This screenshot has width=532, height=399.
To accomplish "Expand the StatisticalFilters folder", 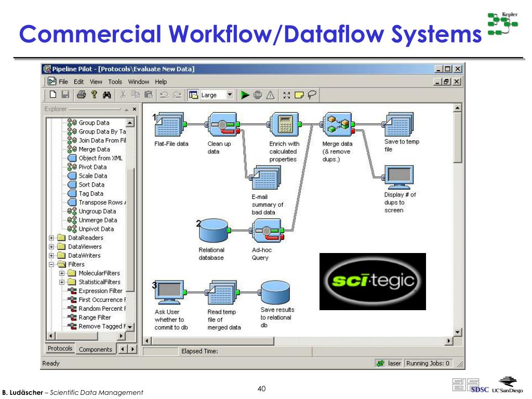I will pyautogui.click(x=62, y=282).
